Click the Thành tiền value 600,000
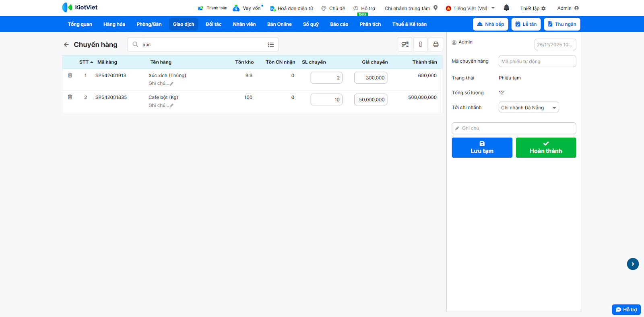This screenshot has height=317, width=644. tap(427, 76)
